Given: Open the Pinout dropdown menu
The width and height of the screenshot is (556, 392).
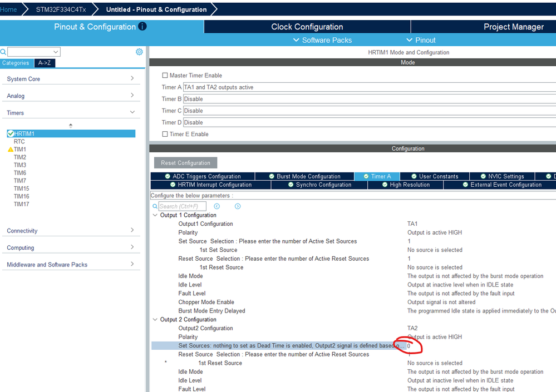Looking at the screenshot, I should pyautogui.click(x=421, y=40).
